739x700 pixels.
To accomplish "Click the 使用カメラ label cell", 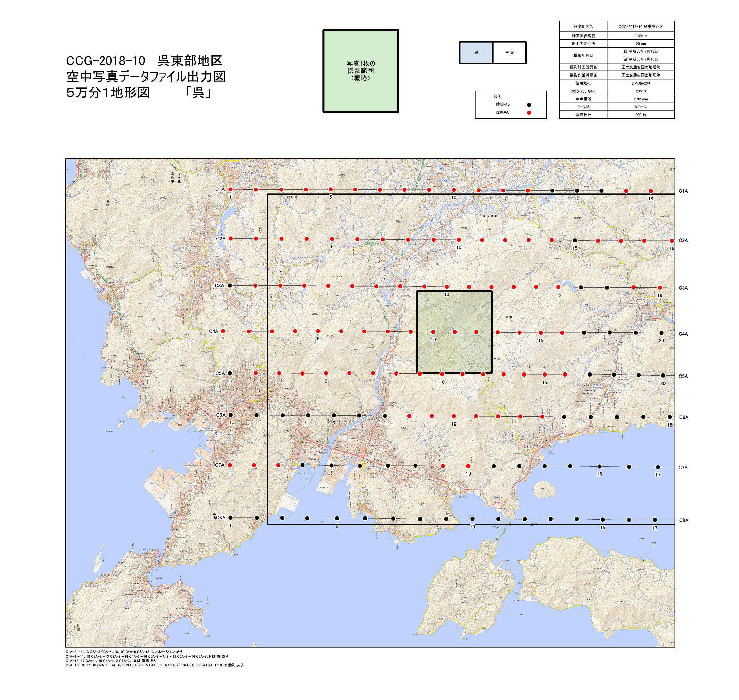I will coord(583,83).
